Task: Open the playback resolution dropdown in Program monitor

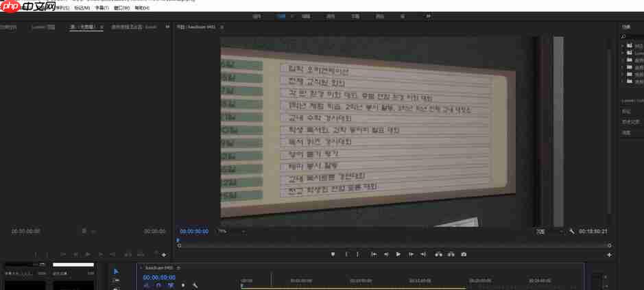Action: pos(549,232)
